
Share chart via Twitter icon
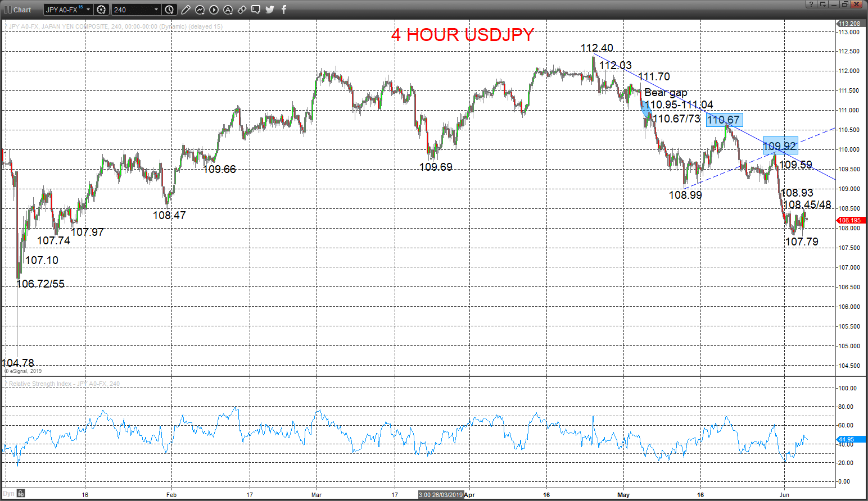tap(270, 10)
